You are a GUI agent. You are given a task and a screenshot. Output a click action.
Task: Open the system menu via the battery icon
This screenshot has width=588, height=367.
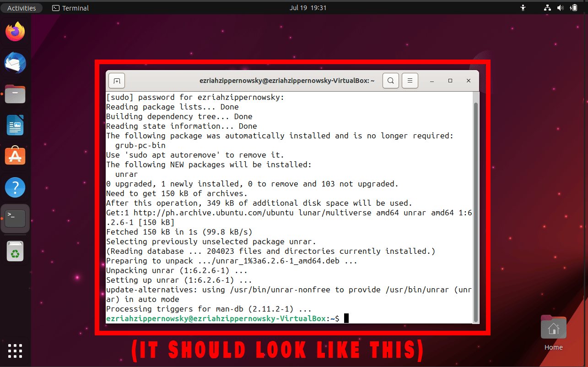pyautogui.click(x=573, y=8)
